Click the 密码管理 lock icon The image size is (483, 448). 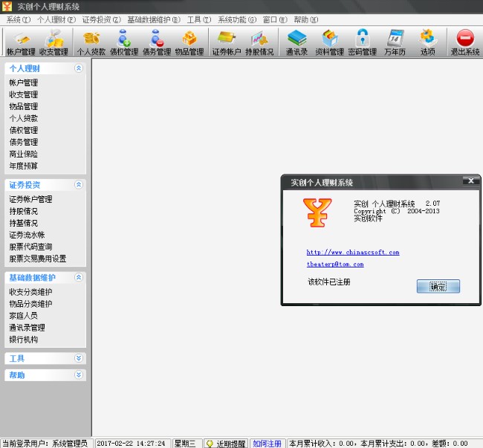363,42
